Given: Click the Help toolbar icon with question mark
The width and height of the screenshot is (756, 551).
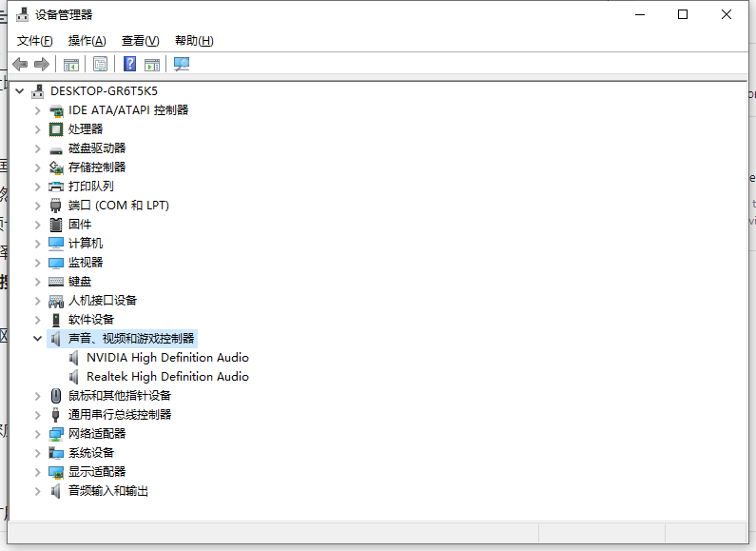Looking at the screenshot, I should 130,64.
